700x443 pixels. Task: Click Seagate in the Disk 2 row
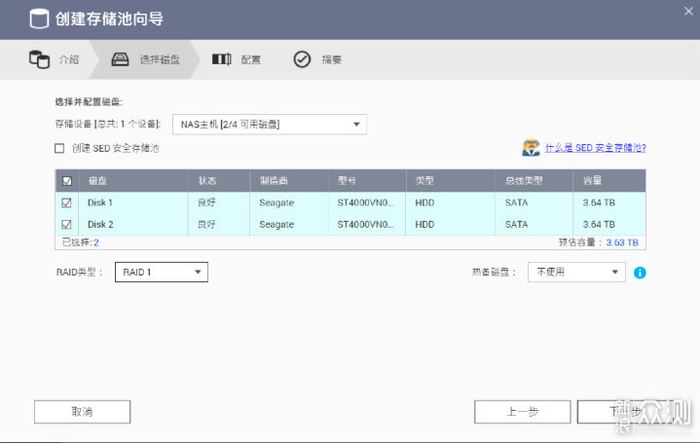(x=277, y=224)
